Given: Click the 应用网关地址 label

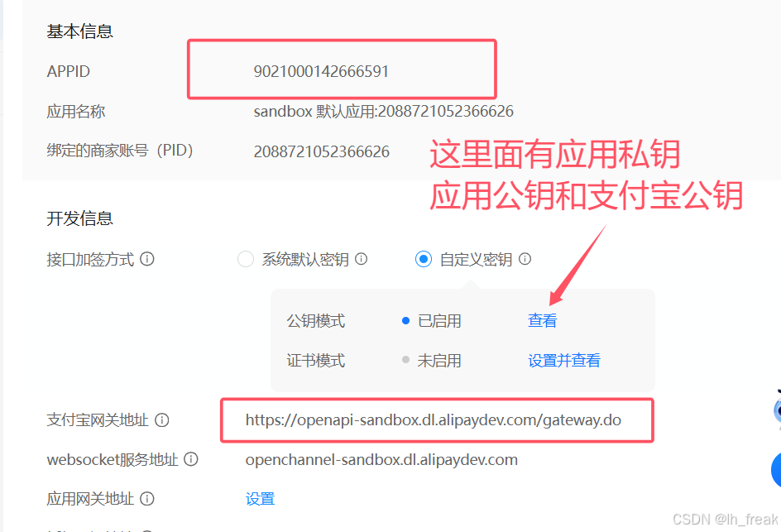Looking at the screenshot, I should pos(90,499).
